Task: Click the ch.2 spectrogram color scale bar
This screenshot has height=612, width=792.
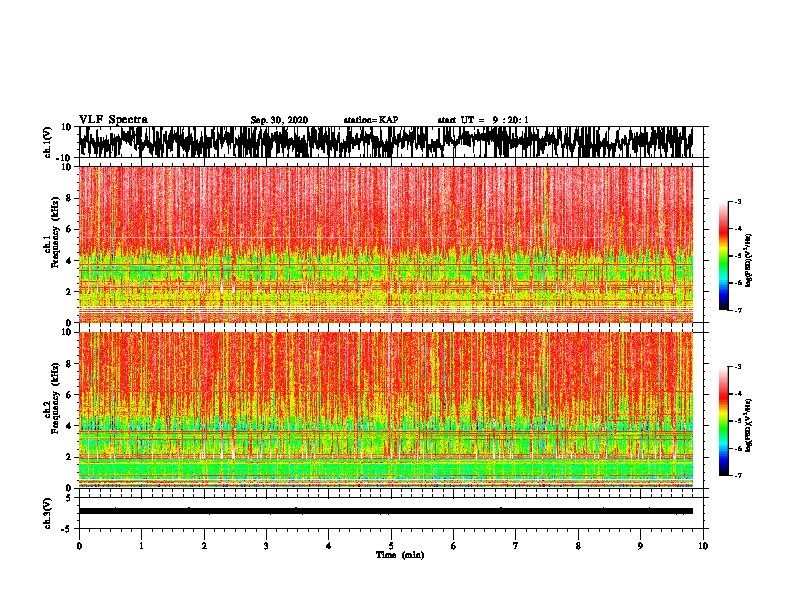Action: pyautogui.click(x=724, y=421)
